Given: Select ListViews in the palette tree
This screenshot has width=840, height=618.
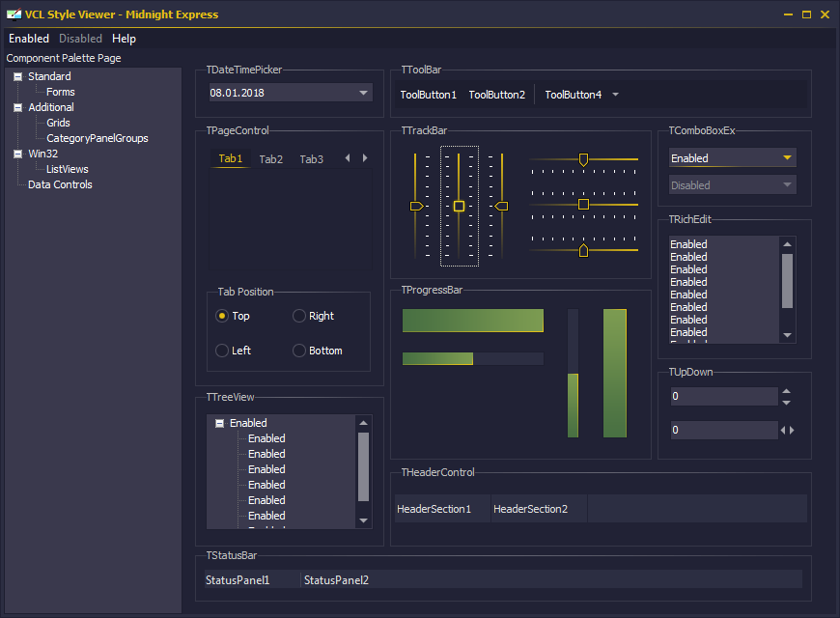Looking at the screenshot, I should pos(68,169).
